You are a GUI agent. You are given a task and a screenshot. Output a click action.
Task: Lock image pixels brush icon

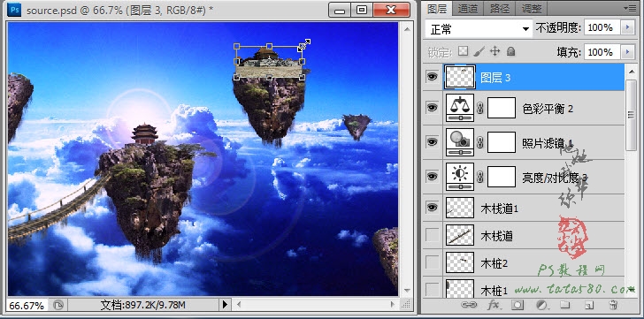pos(479,51)
